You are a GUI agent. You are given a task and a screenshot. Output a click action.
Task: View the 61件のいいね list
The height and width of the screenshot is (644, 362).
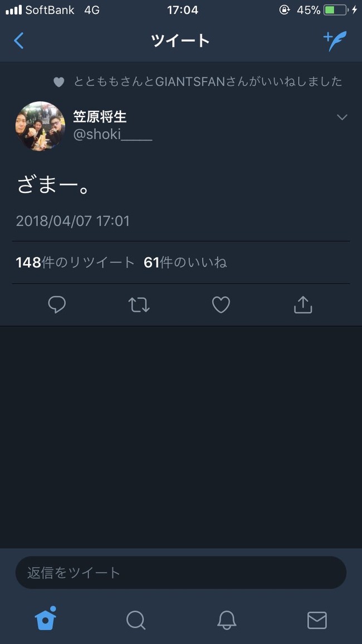pyautogui.click(x=185, y=262)
